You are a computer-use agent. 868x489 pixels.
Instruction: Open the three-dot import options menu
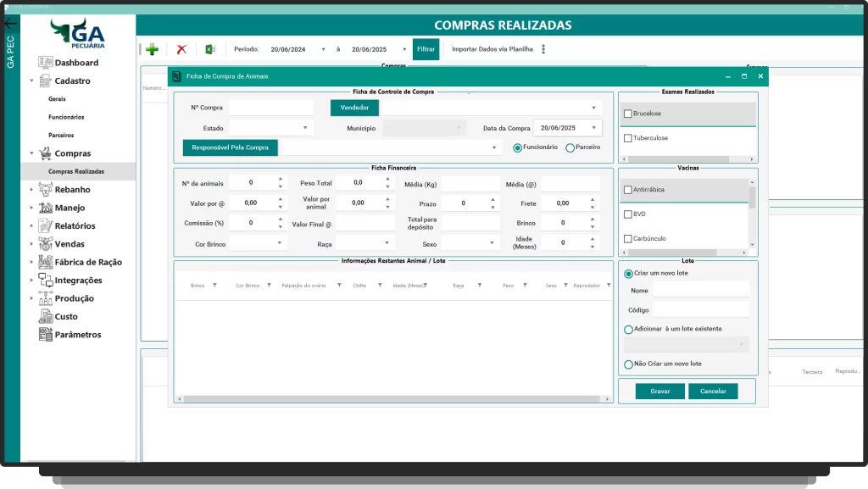point(543,49)
